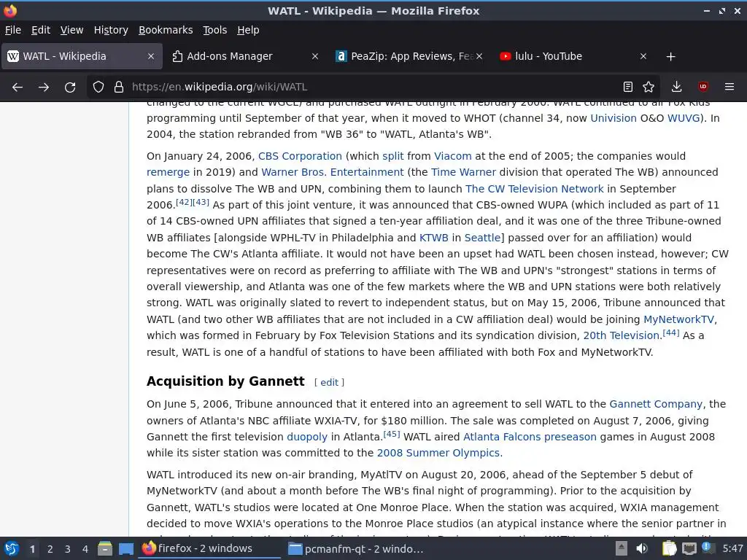
Task: Open the Edit menu
Action: tap(41, 30)
